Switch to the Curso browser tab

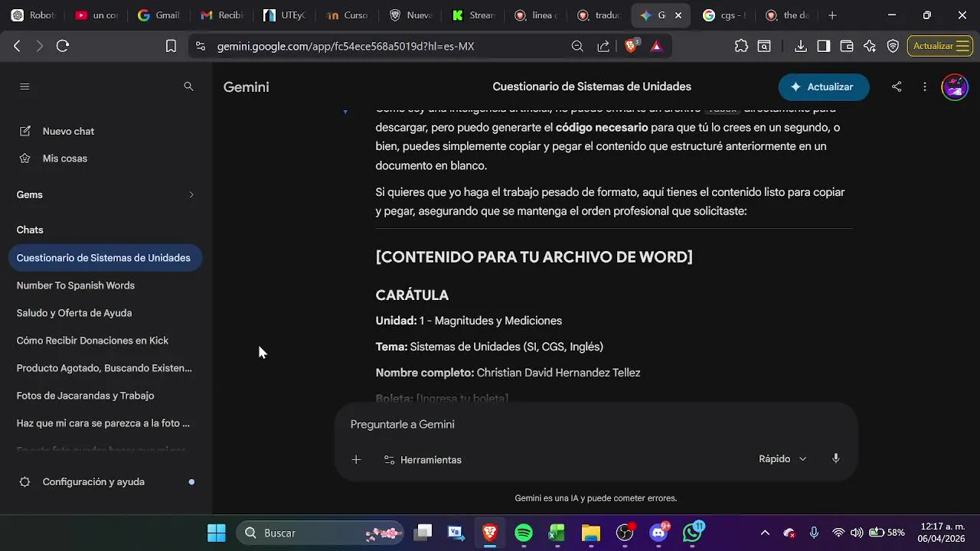[346, 15]
